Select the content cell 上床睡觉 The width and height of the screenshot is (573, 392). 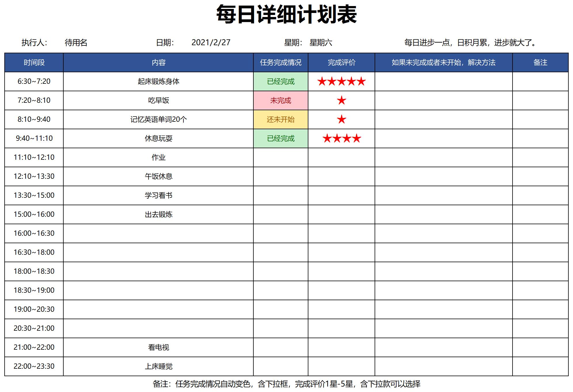pos(158,366)
